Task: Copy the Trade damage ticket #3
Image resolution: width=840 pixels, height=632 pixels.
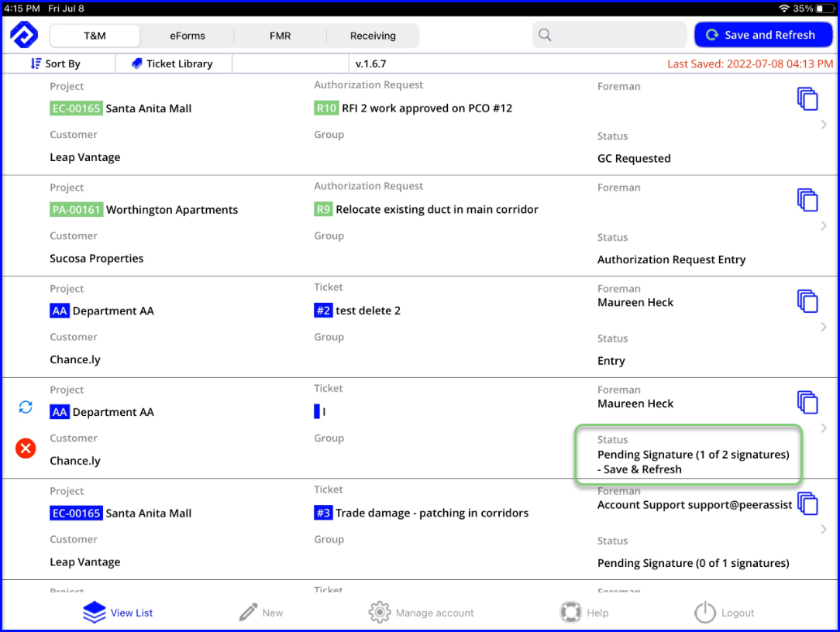Action: (x=807, y=503)
